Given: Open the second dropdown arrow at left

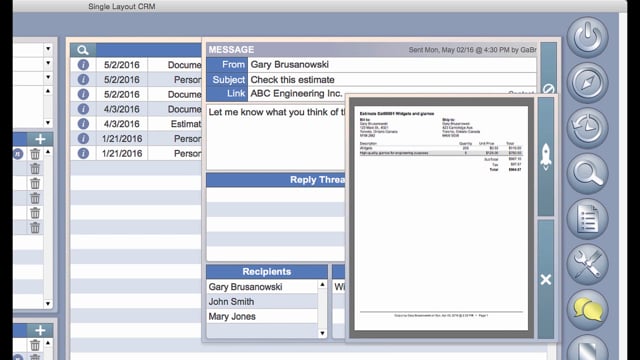Looking at the screenshot, I should pyautogui.click(x=48, y=63).
